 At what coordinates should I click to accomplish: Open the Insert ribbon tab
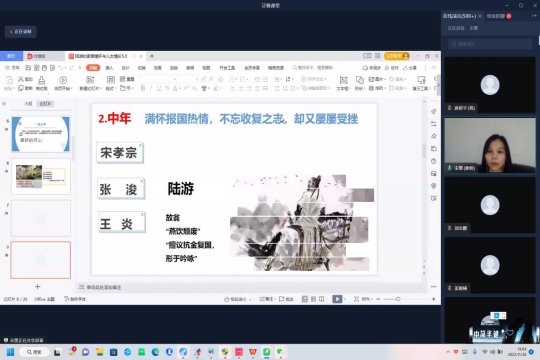pyautogui.click(x=109, y=68)
